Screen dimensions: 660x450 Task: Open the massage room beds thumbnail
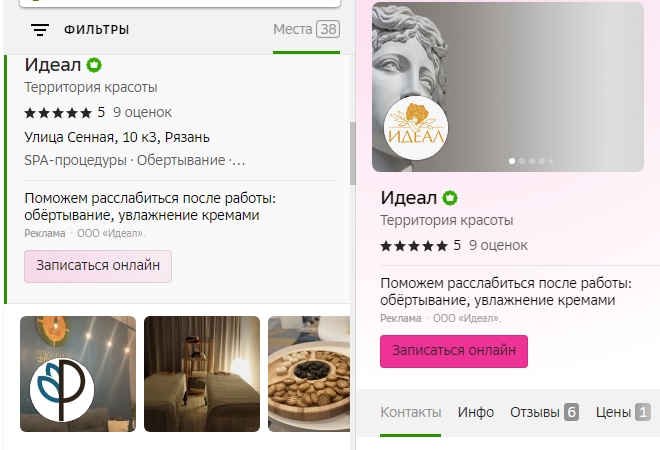[x=202, y=374]
